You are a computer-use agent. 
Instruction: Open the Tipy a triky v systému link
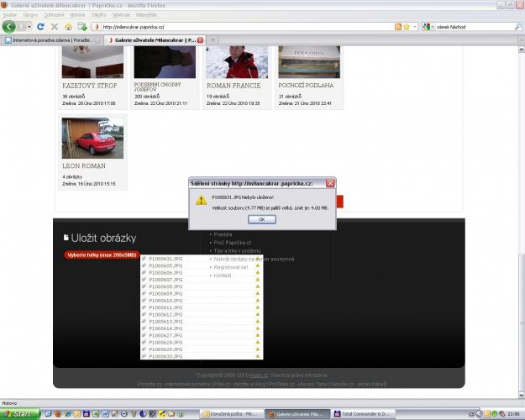pos(237,250)
